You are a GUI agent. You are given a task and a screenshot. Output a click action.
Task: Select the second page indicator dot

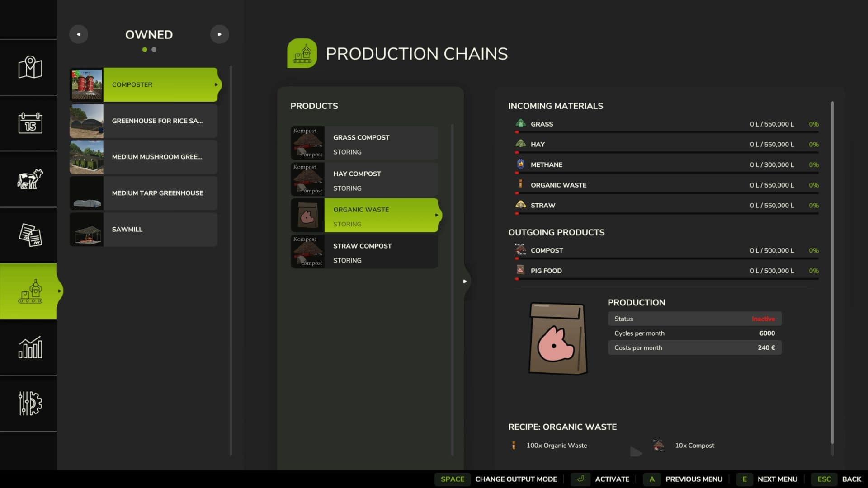154,50
